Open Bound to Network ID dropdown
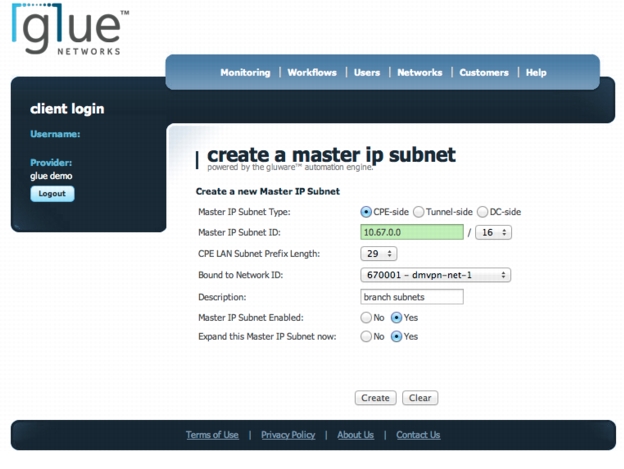 [435, 275]
